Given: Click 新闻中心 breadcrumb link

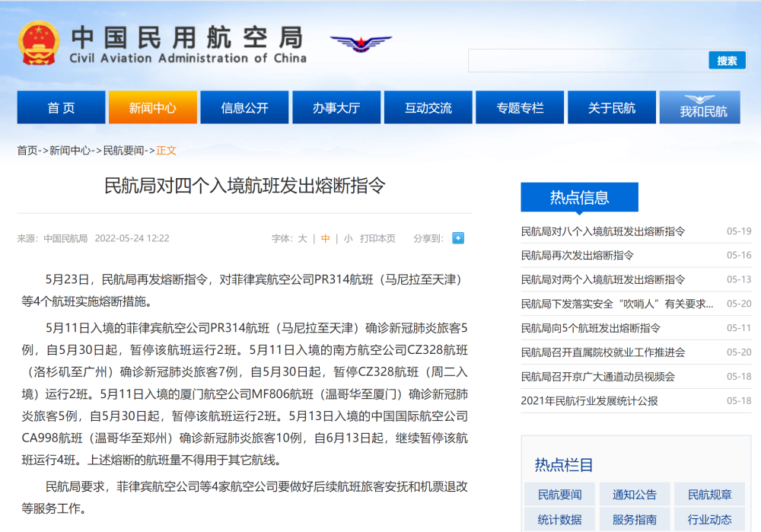Looking at the screenshot, I should pos(70,151).
